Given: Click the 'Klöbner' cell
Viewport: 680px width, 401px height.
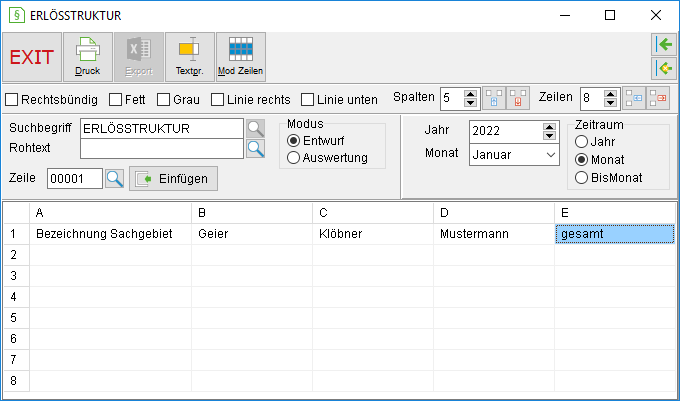Looking at the screenshot, I should tap(373, 234).
